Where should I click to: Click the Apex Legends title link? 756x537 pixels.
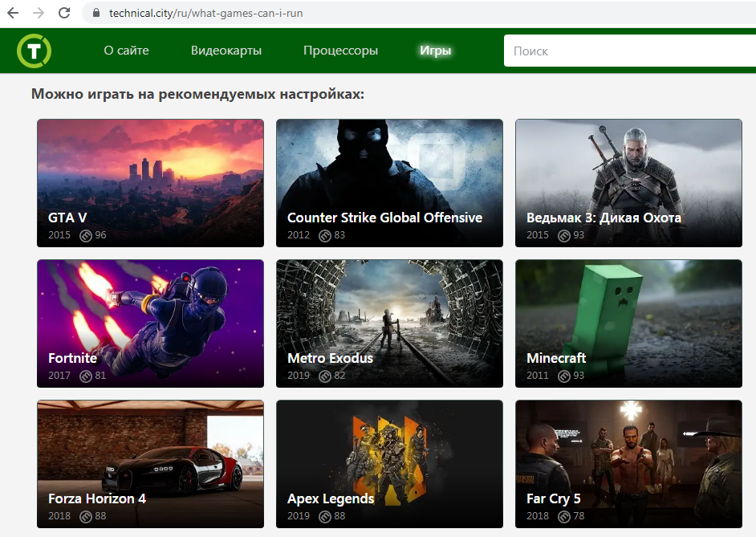pyautogui.click(x=331, y=498)
